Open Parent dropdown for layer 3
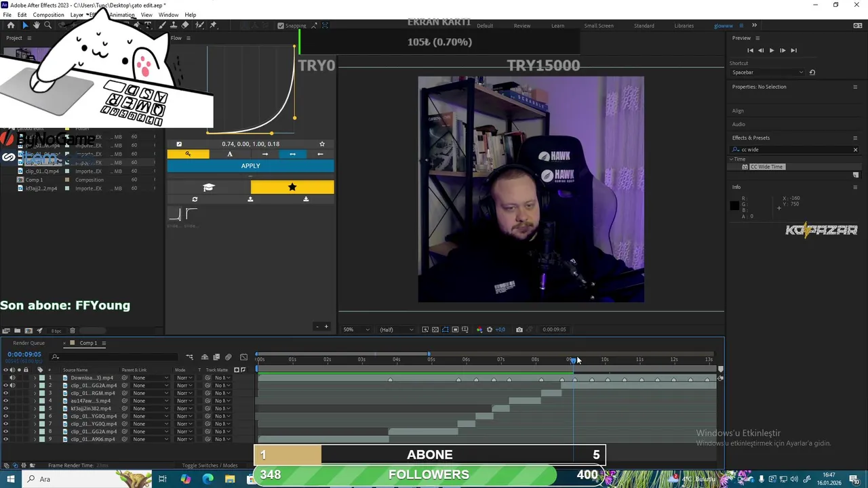 (151, 393)
